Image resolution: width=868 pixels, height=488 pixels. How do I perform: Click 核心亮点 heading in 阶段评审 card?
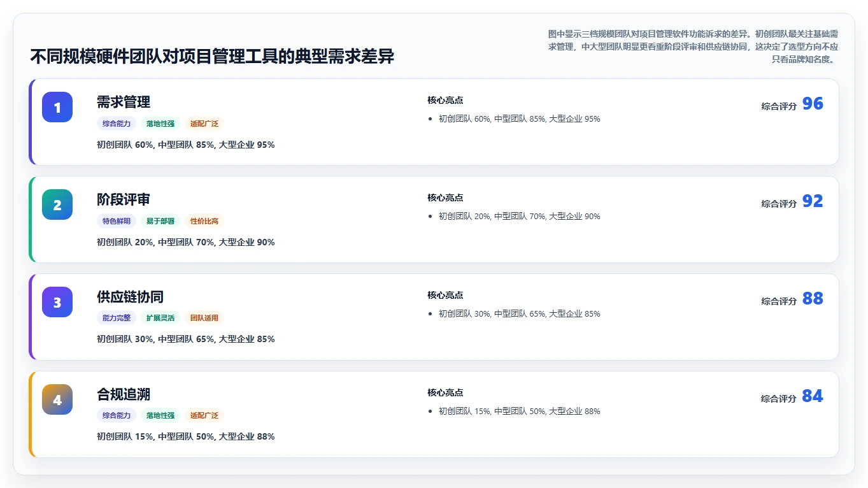click(x=445, y=197)
